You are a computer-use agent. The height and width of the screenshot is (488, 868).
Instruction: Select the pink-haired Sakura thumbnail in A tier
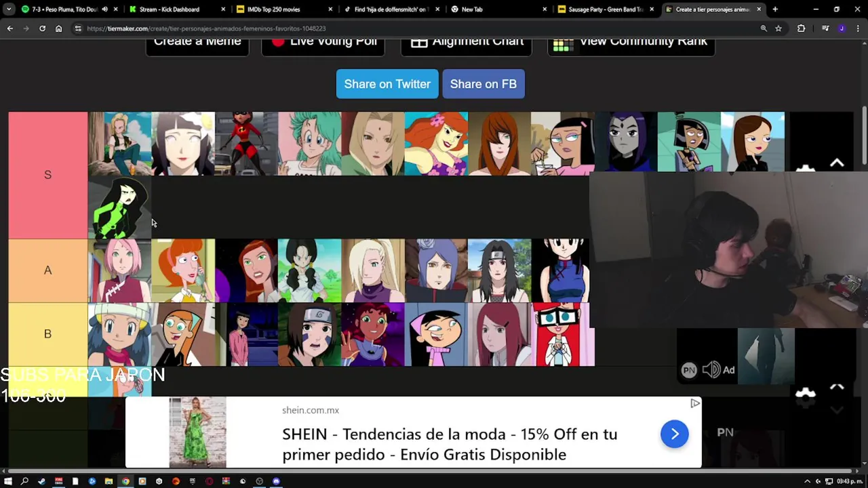point(119,270)
